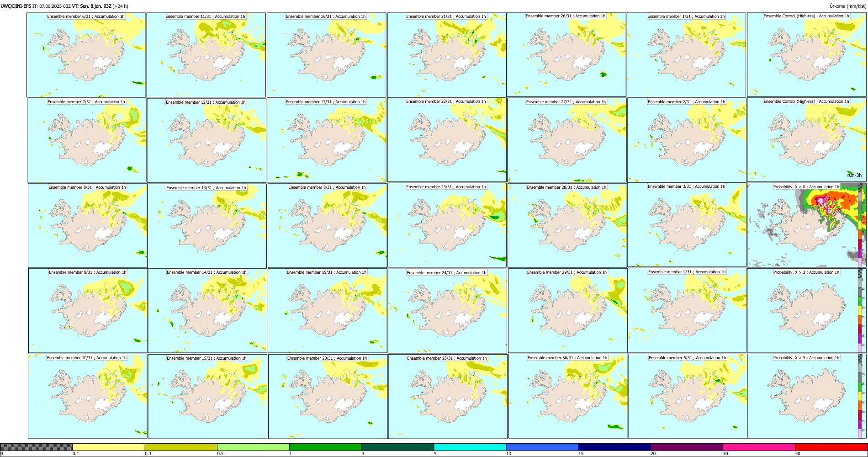Open the Probability X > 2 map panel
868x457 pixels.
807,311
